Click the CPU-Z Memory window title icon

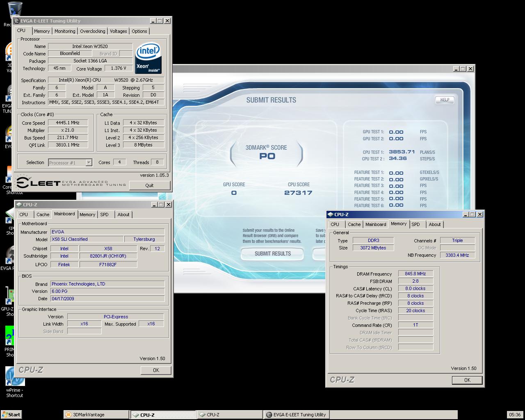point(330,215)
